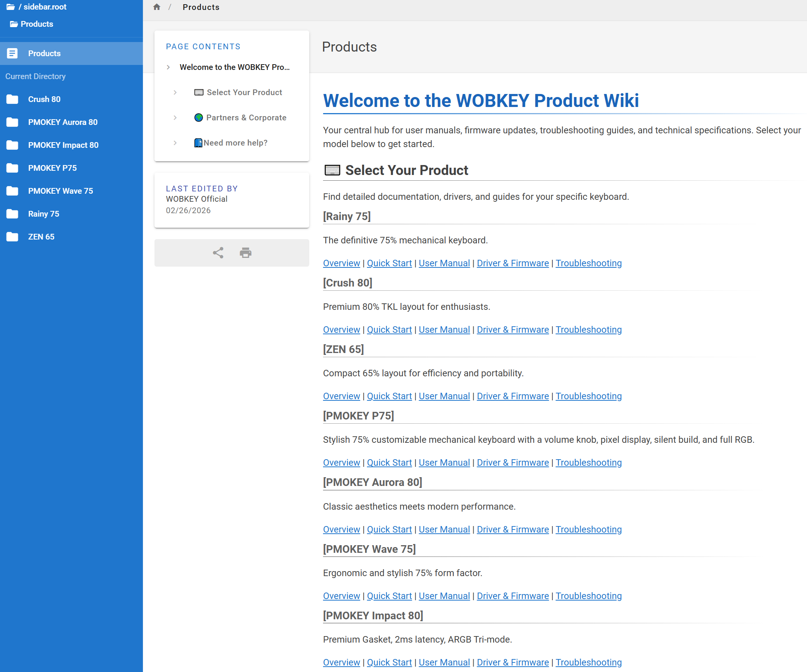This screenshot has width=807, height=672.
Task: Expand Welcome to the WOBKEY Pro... entry
Action: pyautogui.click(x=168, y=67)
